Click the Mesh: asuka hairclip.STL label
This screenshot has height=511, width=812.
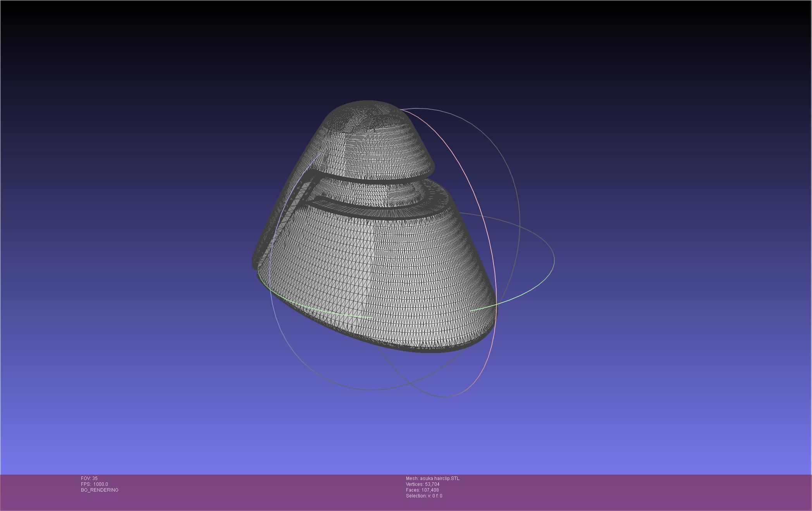(x=432, y=478)
